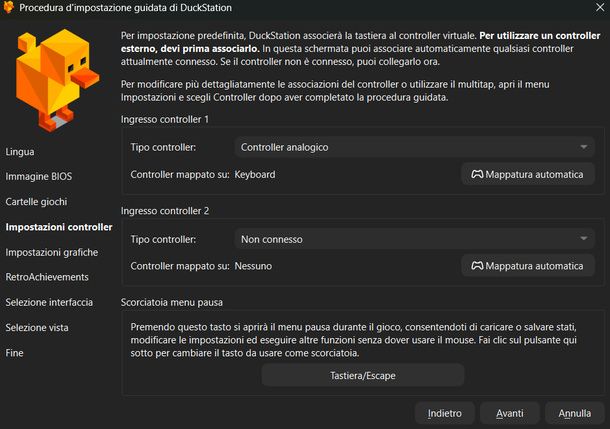Click the DuckStation duck icon in title bar

coord(8,7)
